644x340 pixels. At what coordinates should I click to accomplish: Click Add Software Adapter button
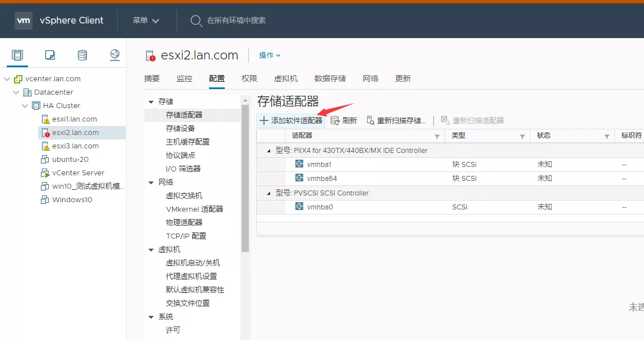(291, 120)
